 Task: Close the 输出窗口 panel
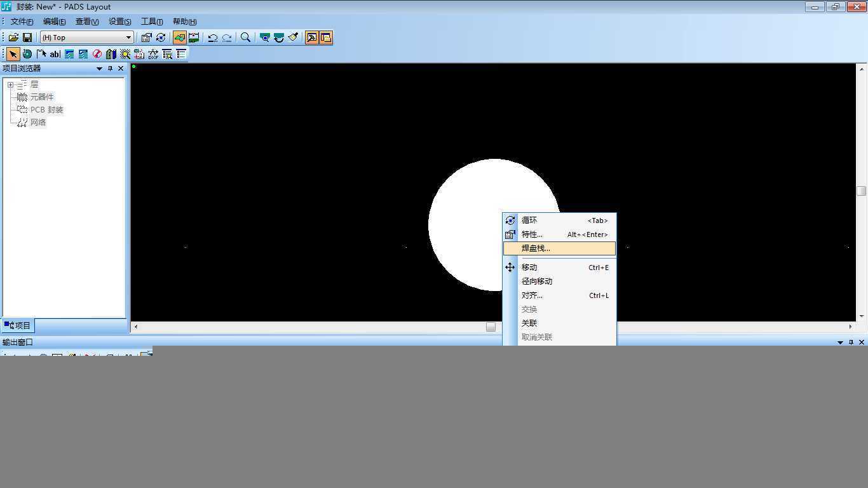(862, 342)
